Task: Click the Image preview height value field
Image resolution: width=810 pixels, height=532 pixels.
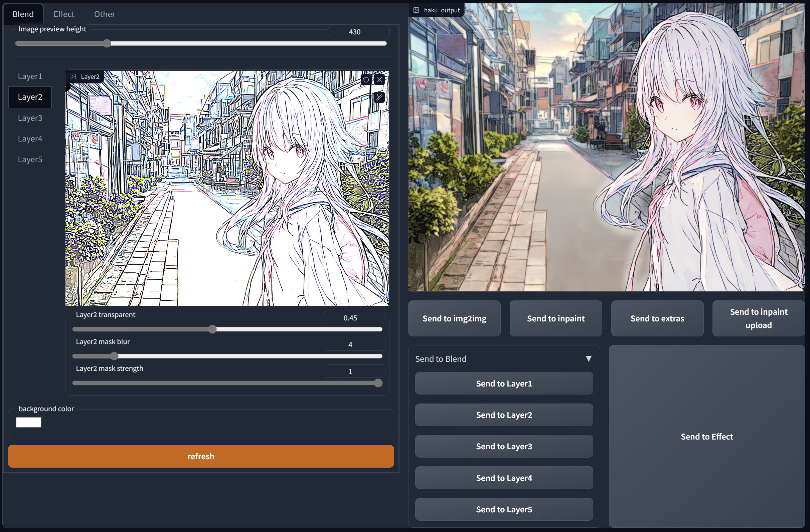Action: coord(358,32)
